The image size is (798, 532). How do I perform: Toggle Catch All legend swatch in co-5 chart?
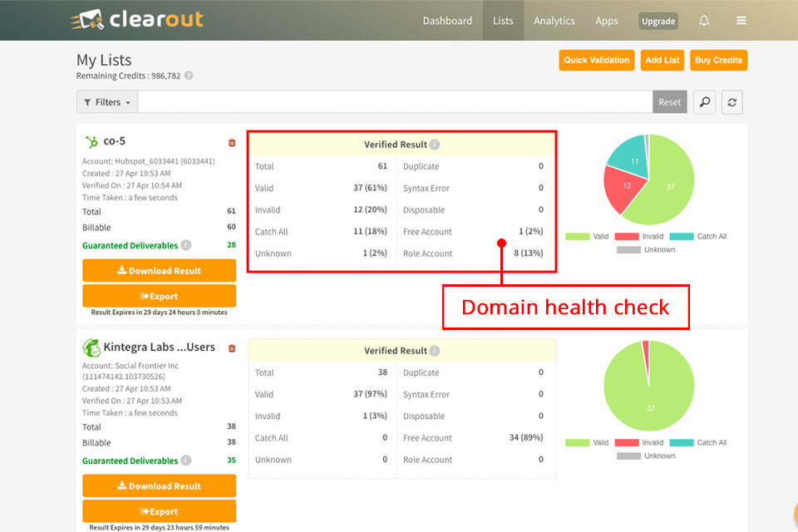(682, 236)
